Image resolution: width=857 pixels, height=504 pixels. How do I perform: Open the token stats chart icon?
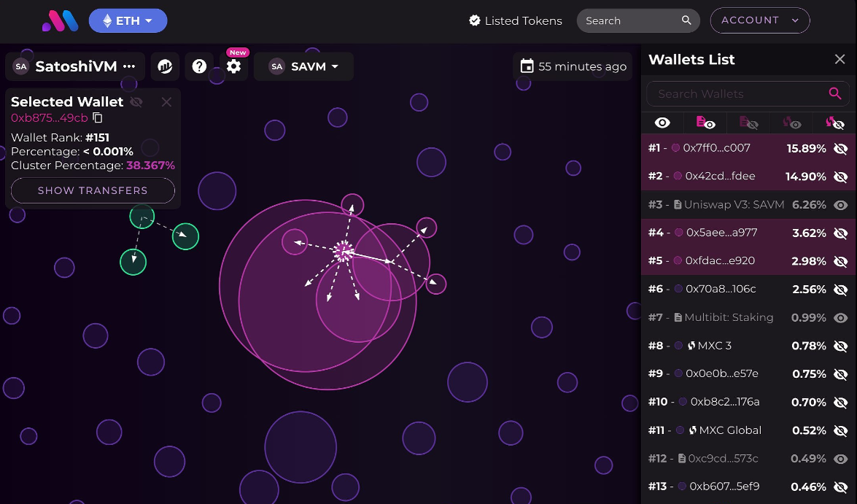tap(166, 66)
